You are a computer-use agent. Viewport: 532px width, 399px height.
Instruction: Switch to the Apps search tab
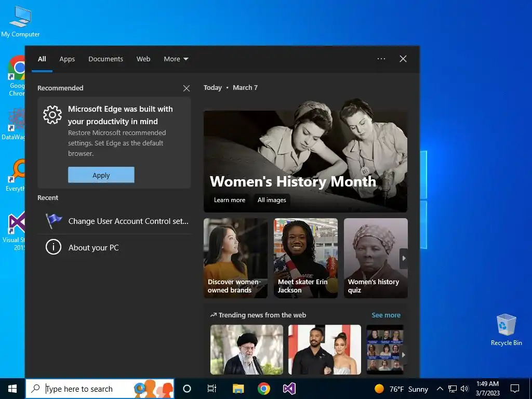[x=67, y=59]
